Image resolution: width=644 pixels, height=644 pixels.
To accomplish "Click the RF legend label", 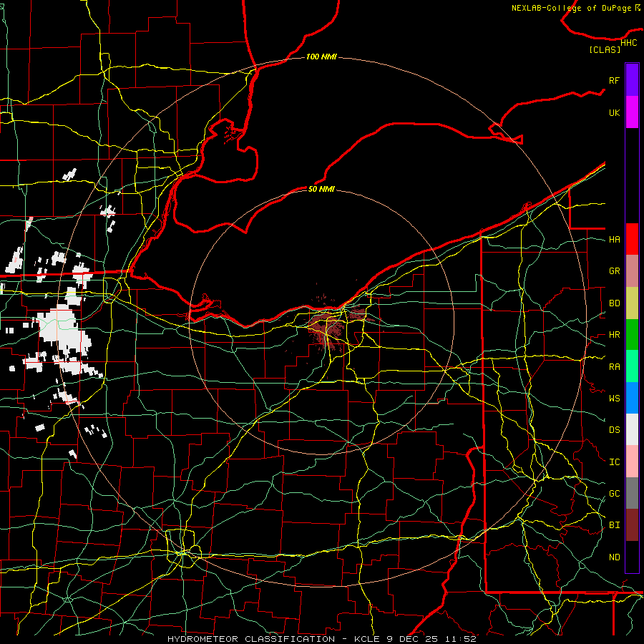I will point(614,80).
